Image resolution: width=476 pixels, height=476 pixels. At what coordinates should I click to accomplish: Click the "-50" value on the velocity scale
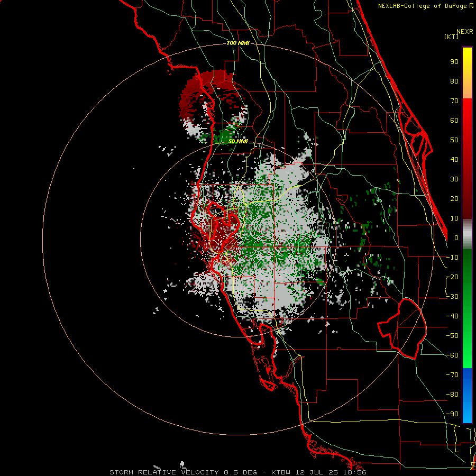(452, 336)
